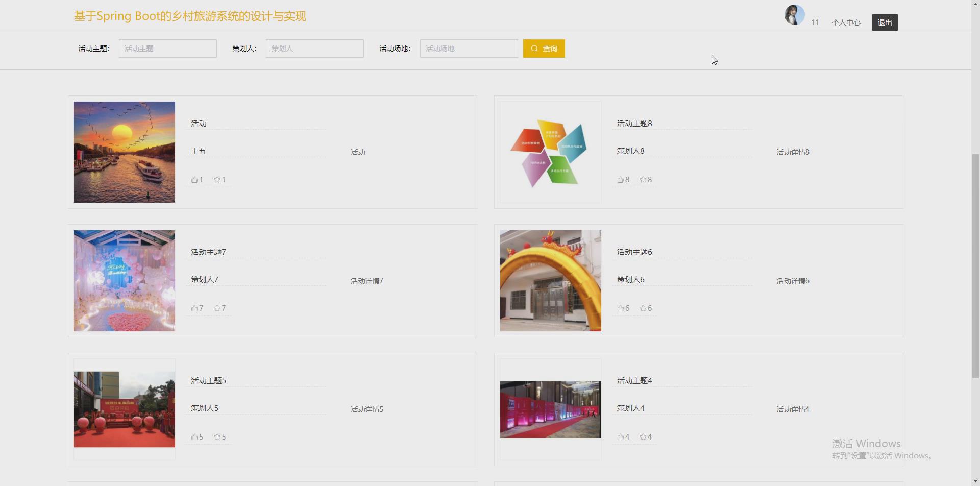Screen dimensions: 980x486
Task: Click the sunset thumbnail on the 活动 card
Action: (x=124, y=152)
